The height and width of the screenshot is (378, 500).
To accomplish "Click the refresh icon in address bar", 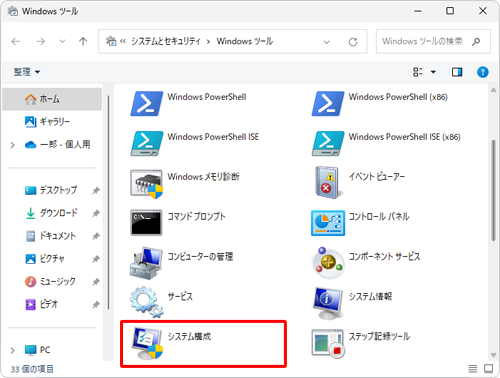I will pyautogui.click(x=353, y=42).
